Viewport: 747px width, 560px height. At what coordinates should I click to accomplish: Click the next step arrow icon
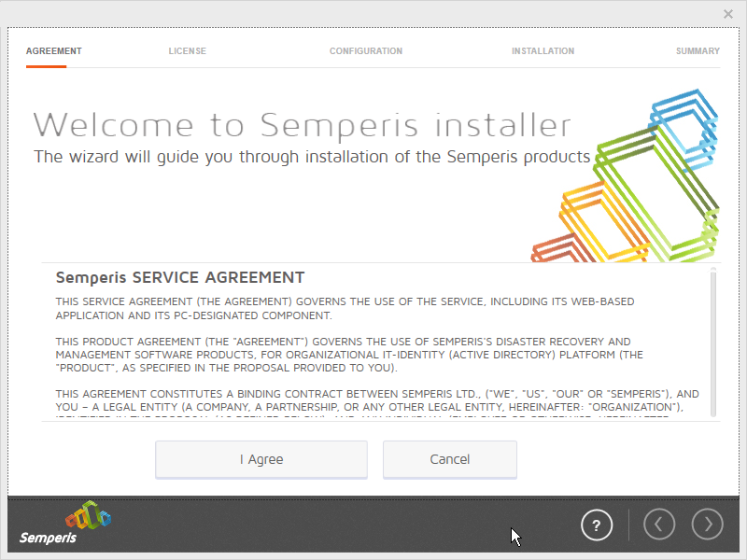click(x=708, y=525)
